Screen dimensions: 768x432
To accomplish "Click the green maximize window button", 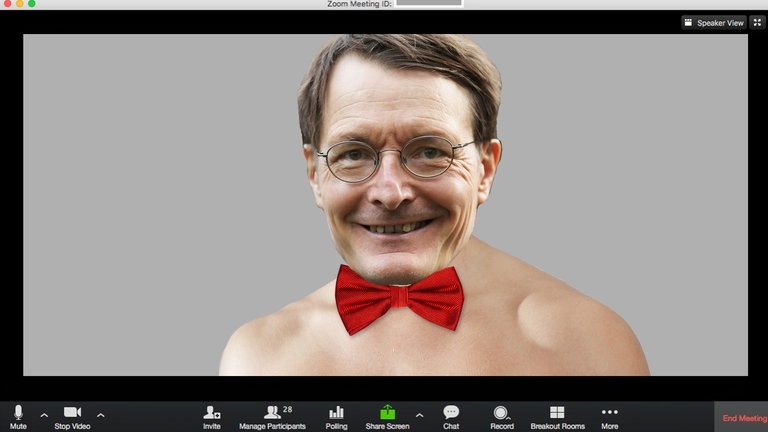I will click(x=31, y=3).
